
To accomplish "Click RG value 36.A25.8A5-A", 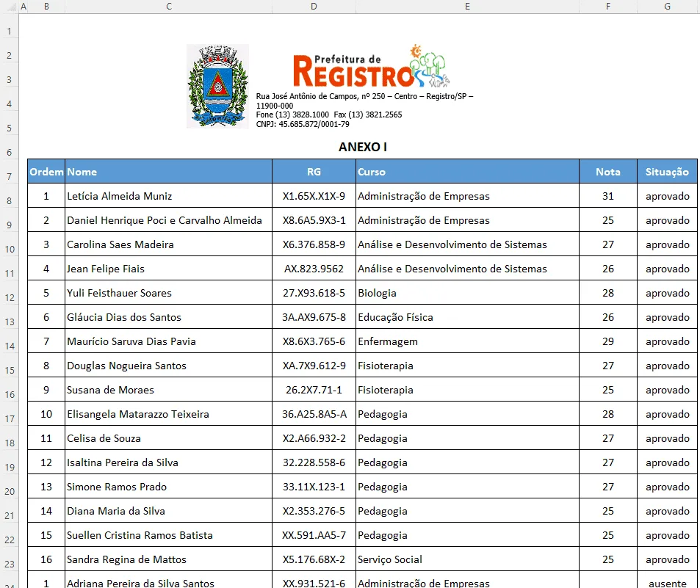I will (x=314, y=414).
